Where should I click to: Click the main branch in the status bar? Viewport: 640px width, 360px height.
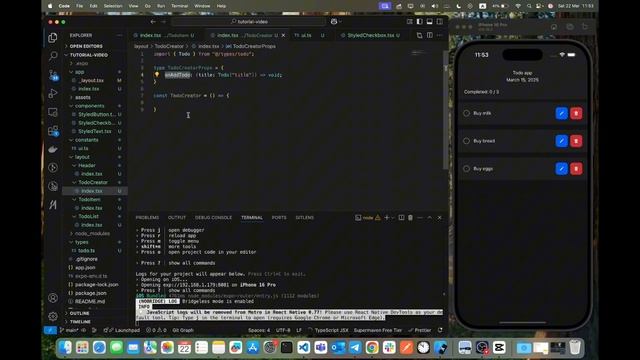(69, 330)
